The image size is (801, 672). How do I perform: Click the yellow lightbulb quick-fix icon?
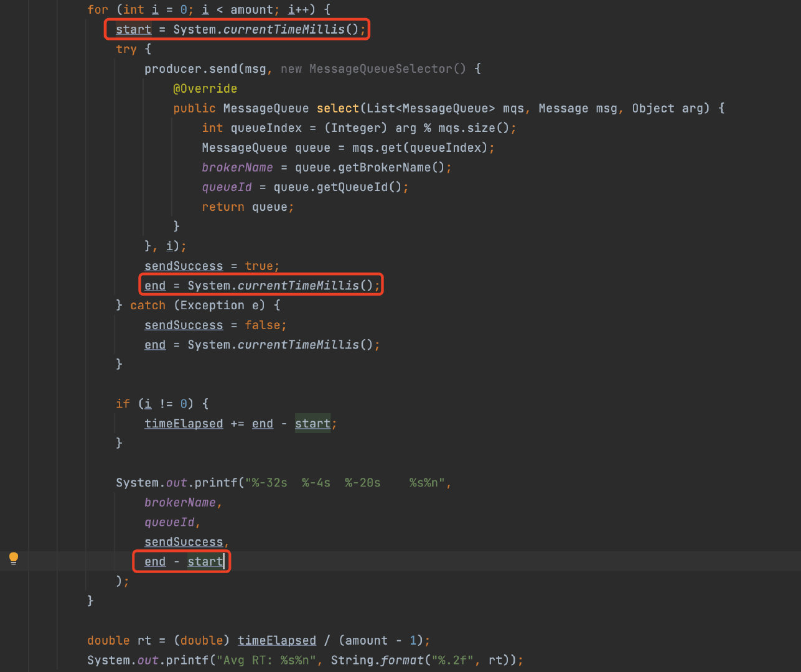click(14, 558)
